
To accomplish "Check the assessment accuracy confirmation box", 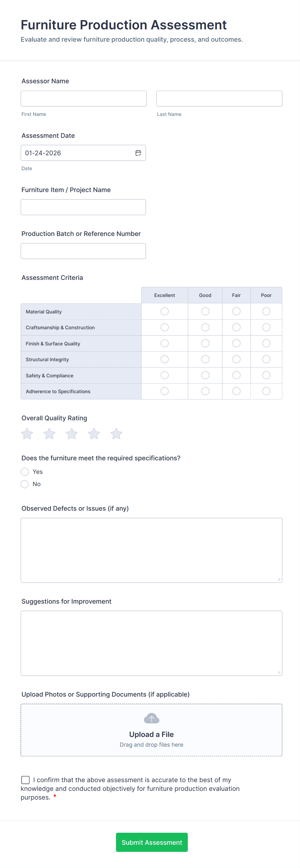I will [x=25, y=780].
